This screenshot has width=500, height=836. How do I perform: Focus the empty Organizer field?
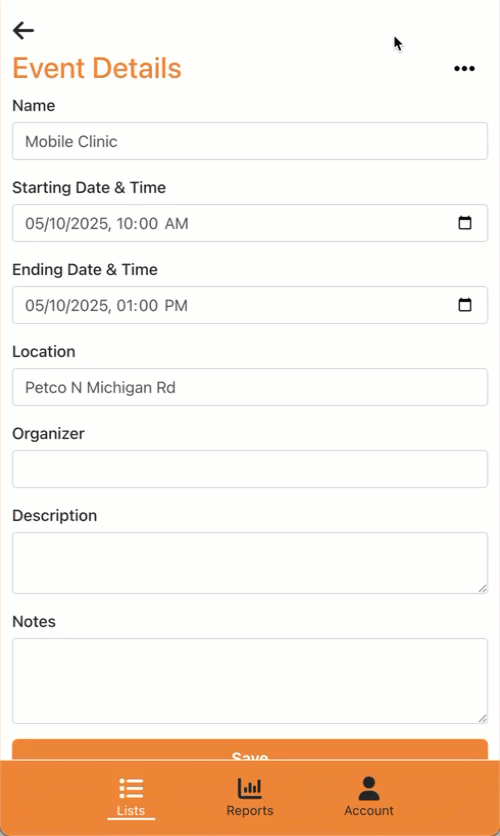point(250,469)
